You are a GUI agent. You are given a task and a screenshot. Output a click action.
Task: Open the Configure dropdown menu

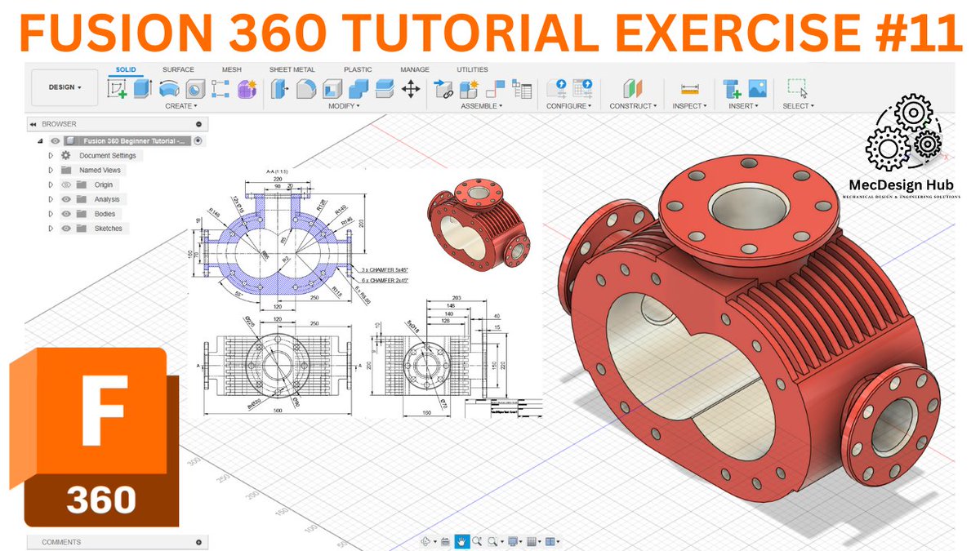coord(569,106)
